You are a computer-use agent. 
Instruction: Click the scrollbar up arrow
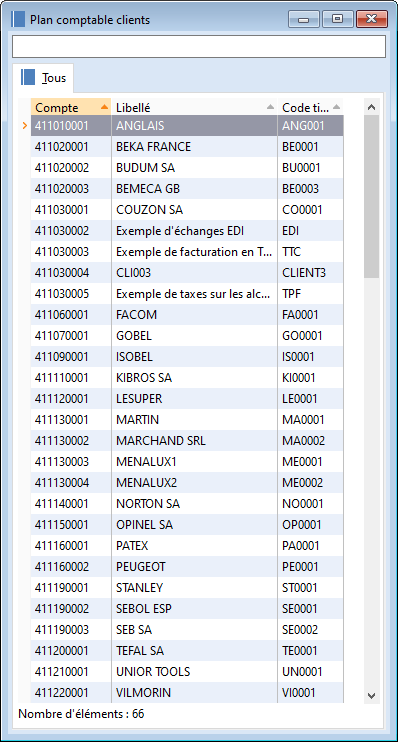(371, 107)
